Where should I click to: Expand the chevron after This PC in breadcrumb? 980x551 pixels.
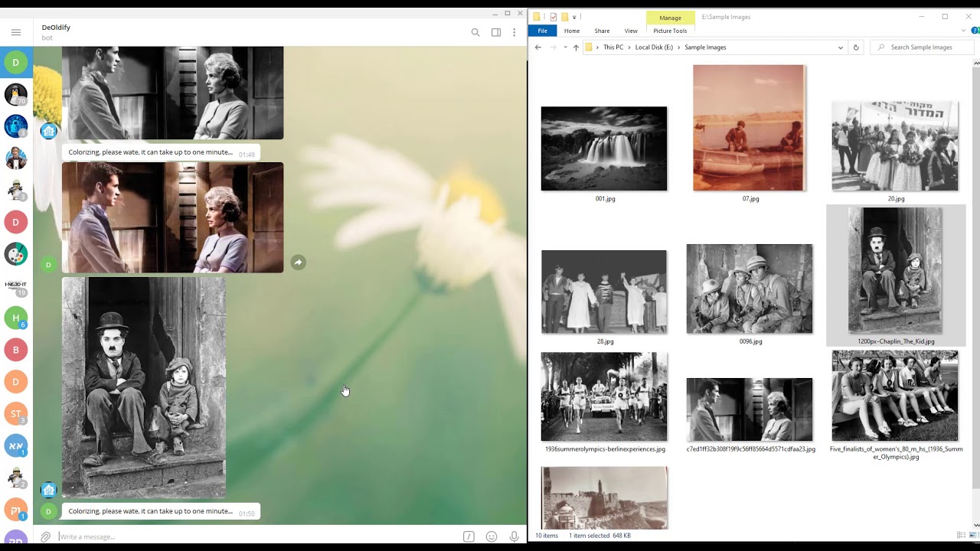coord(629,47)
